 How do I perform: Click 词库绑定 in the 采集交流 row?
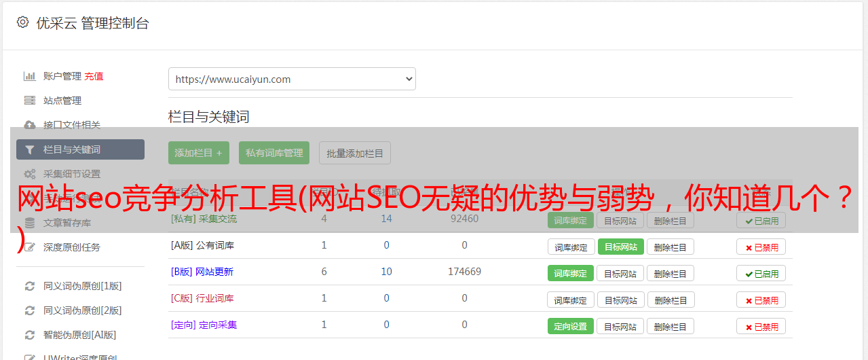tap(571, 220)
